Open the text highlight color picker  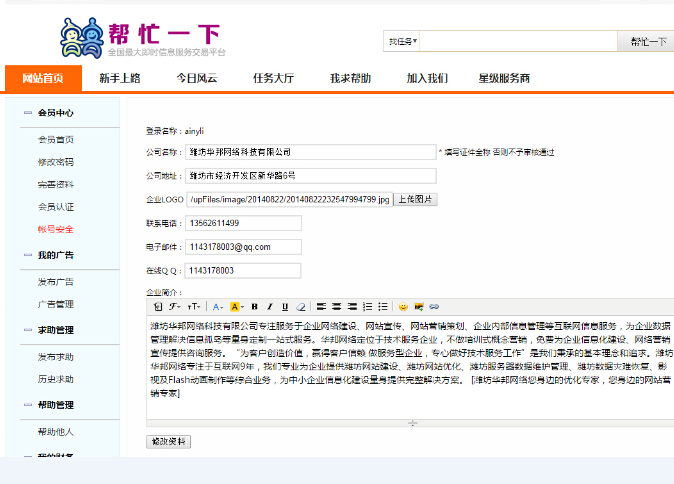click(236, 306)
